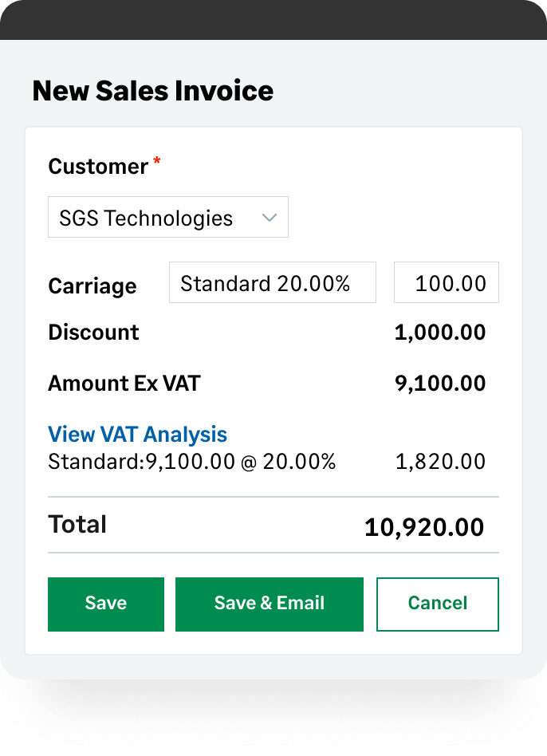547x756 pixels.
Task: Select the Discount amount of 1,000.00
Action: click(x=440, y=332)
